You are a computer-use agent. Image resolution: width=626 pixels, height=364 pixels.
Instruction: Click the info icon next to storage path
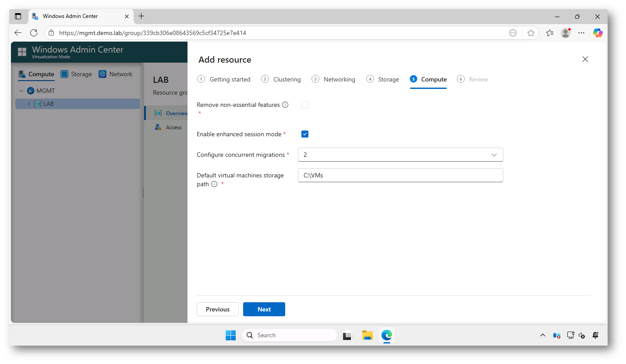[214, 184]
